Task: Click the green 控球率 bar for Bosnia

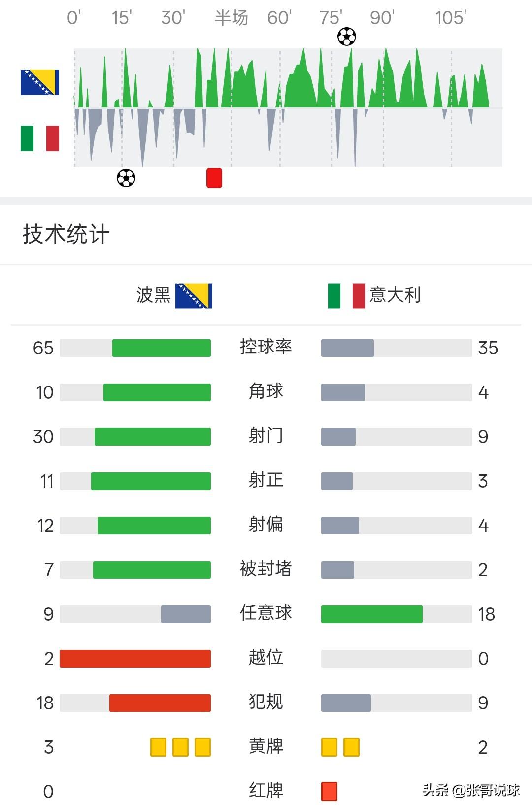Action: pos(161,348)
